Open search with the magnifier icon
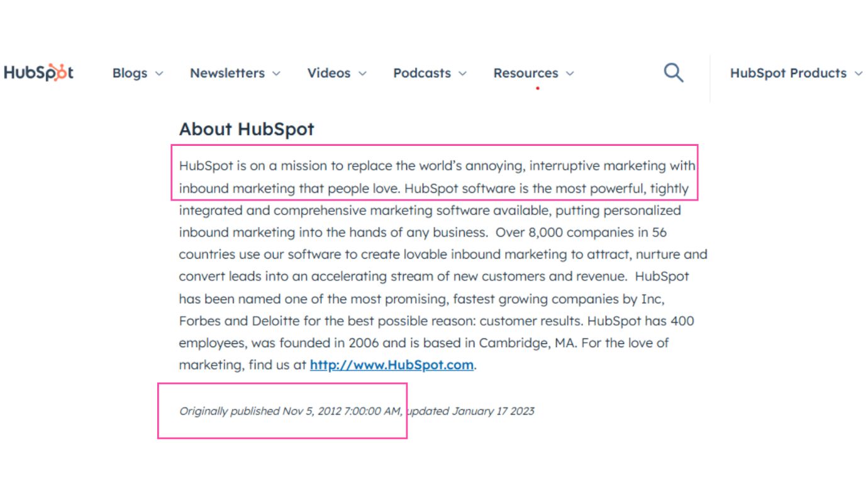This screenshot has width=868, height=488. click(674, 73)
